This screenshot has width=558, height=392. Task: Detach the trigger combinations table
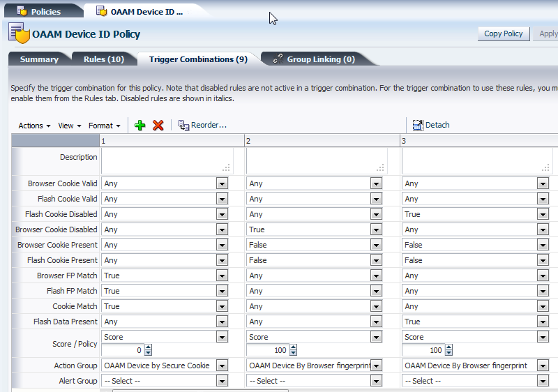[431, 126]
